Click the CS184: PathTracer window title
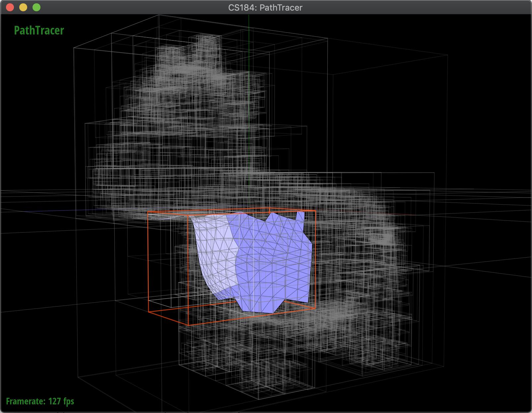The image size is (532, 413). point(265,7)
